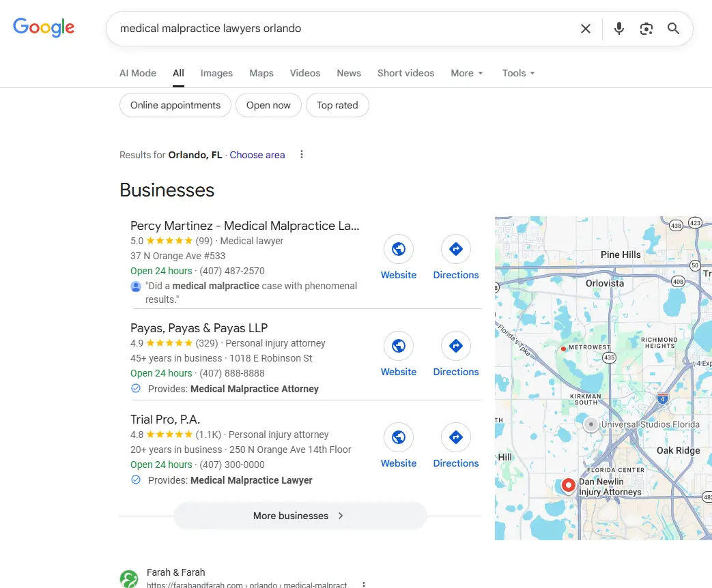The width and height of the screenshot is (712, 588).
Task: Click the More businesses button
Action: pos(300,516)
